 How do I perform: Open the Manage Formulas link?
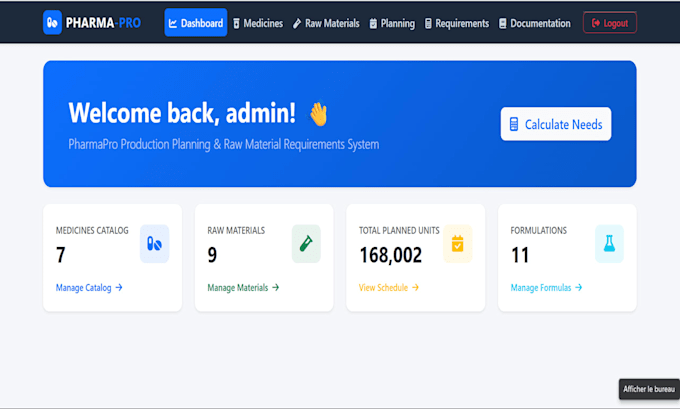tap(546, 288)
